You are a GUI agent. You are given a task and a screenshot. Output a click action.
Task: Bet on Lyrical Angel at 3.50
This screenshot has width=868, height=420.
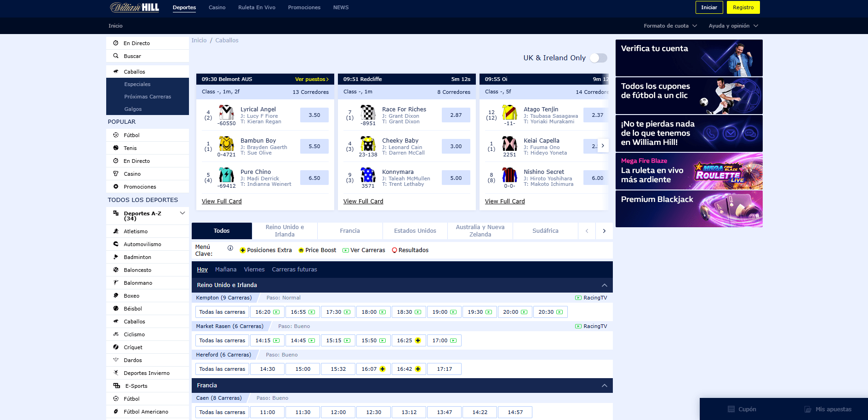click(314, 115)
